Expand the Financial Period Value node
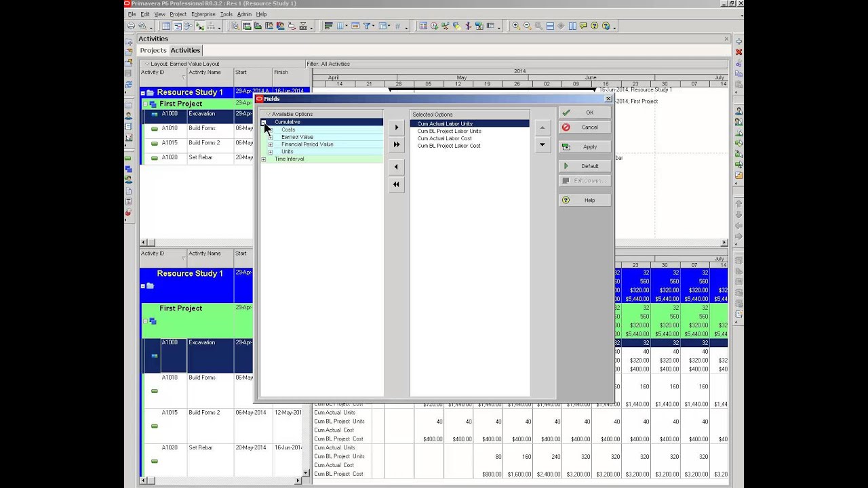The height and width of the screenshot is (488, 868). 270,144
